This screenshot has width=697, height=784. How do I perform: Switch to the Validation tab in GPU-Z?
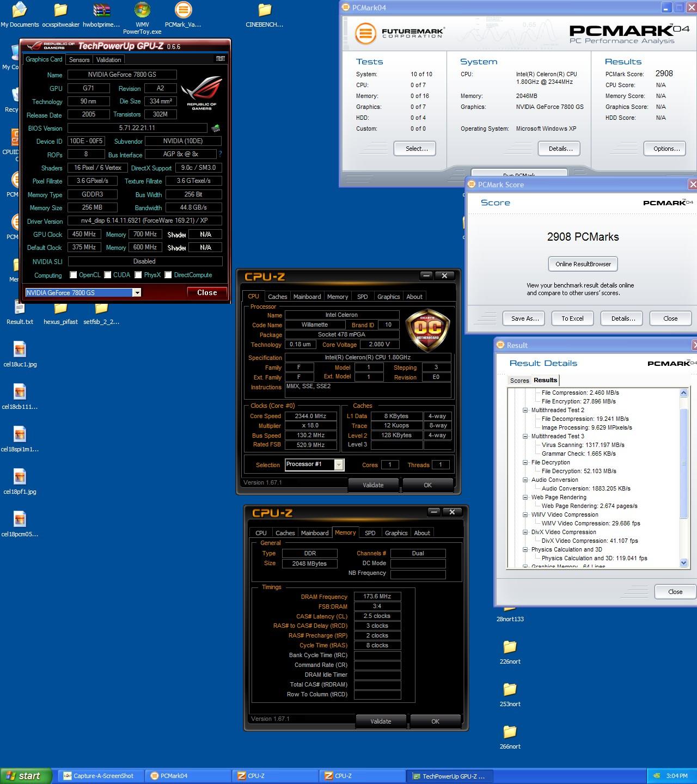[109, 60]
